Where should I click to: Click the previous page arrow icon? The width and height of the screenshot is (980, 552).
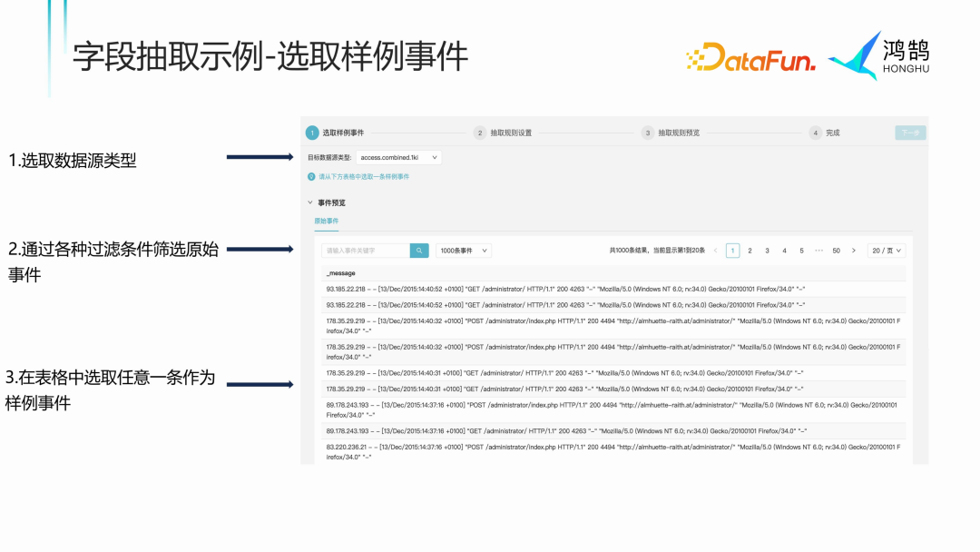pyautogui.click(x=718, y=250)
